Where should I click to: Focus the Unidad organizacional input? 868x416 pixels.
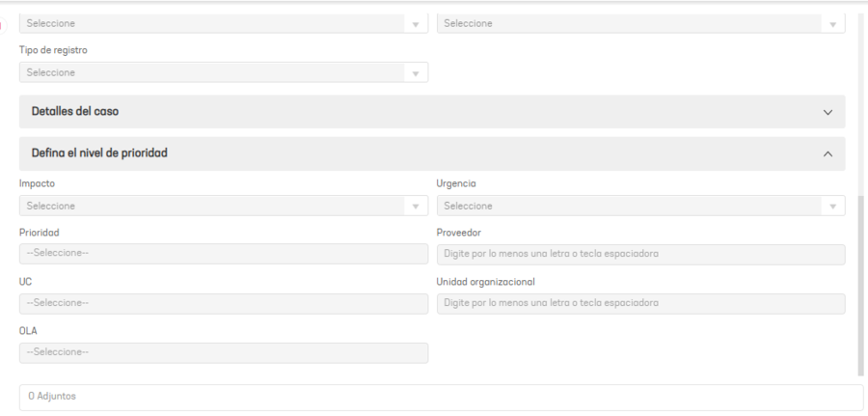(x=641, y=303)
